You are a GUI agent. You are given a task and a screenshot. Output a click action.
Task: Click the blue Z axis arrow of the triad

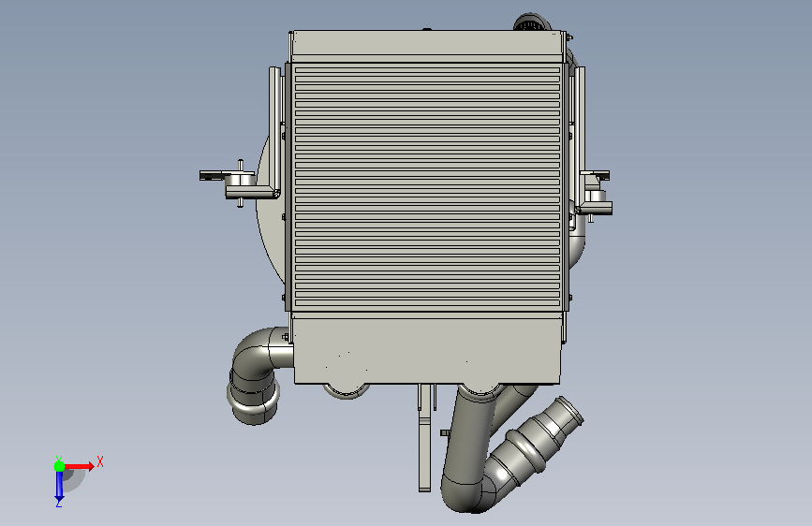pos(59,486)
